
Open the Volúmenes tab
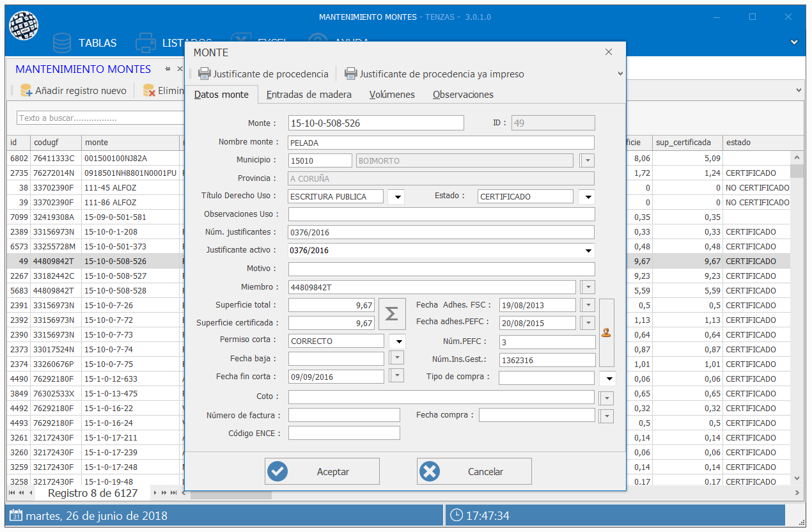[x=392, y=95]
